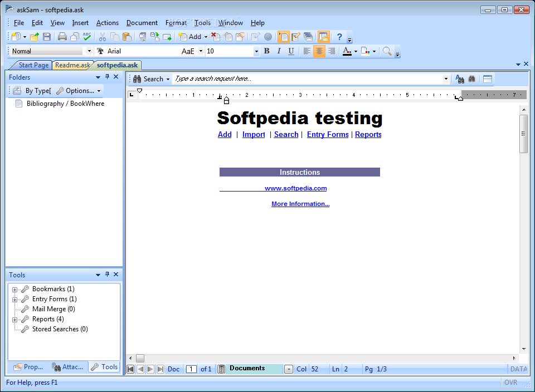Click the highlight color swatch
This screenshot has height=392, width=535.
[x=366, y=51]
